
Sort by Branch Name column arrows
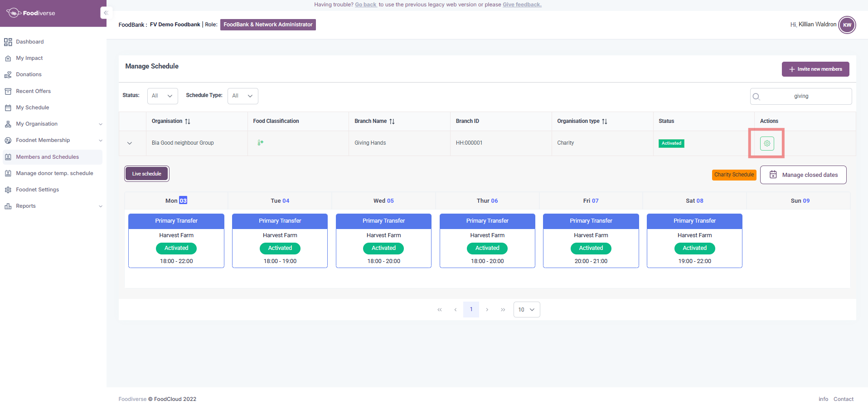coord(392,122)
